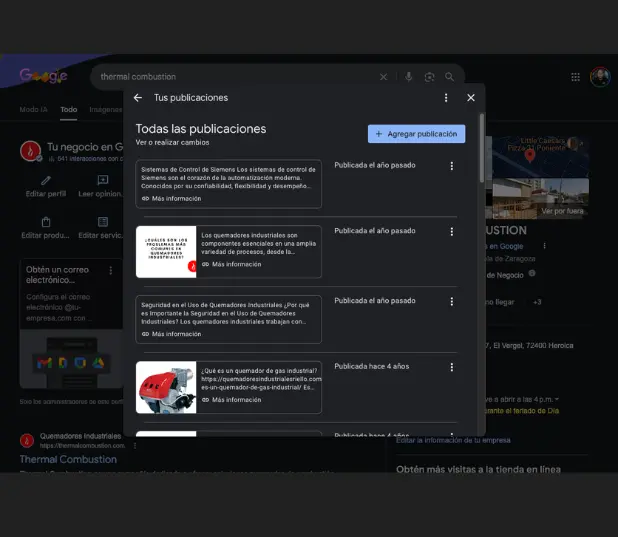Clear the search box with the X icon
Image resolution: width=618 pixels, height=537 pixels.
pyautogui.click(x=383, y=77)
